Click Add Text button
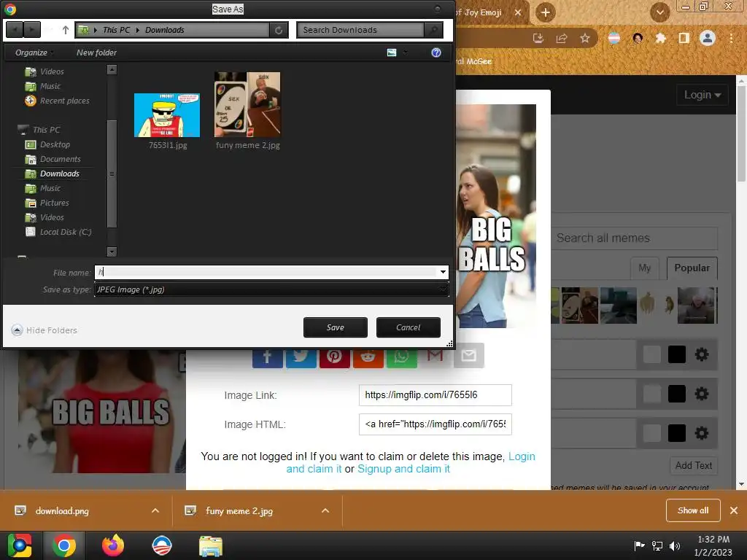Screen dimensions: 747x560 [693, 465]
